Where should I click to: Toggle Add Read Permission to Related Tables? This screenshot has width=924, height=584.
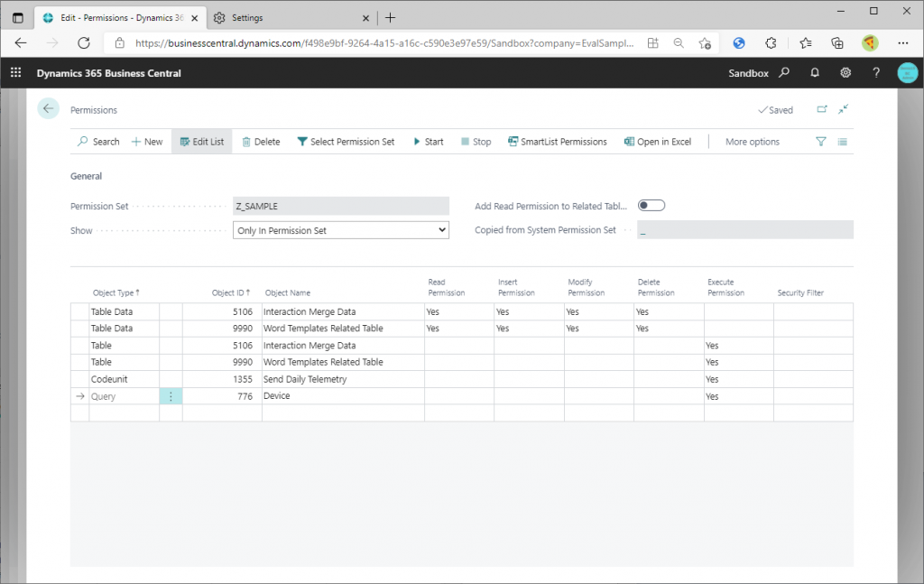point(651,206)
